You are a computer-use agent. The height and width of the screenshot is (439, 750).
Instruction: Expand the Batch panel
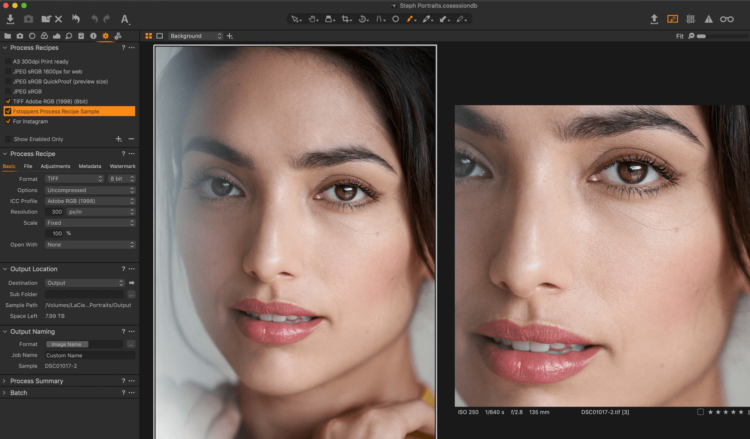click(x=5, y=393)
